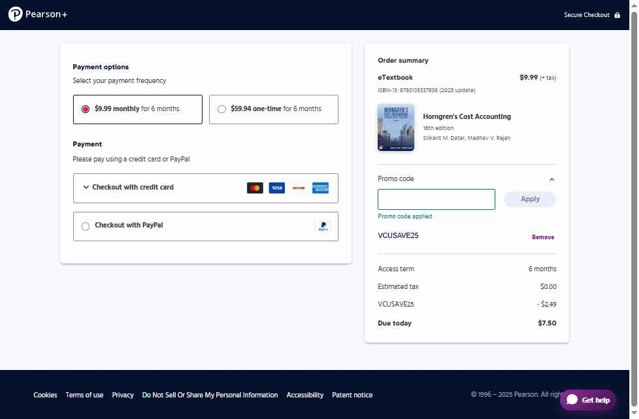This screenshot has width=639, height=419.
Task: Select $9.99 monthly payment option
Action: 138,109
